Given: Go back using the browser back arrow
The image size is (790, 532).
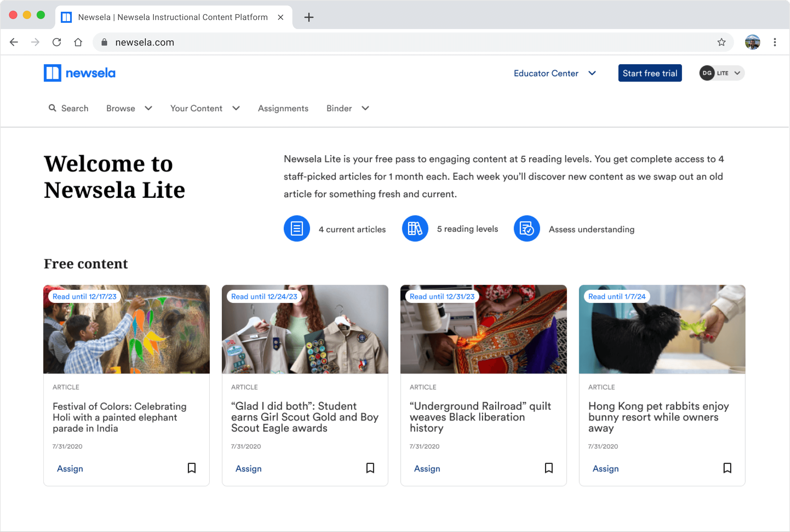Looking at the screenshot, I should pyautogui.click(x=14, y=42).
